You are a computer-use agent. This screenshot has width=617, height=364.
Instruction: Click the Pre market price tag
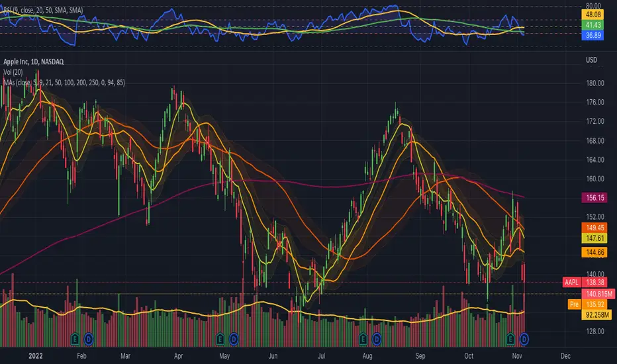[574, 304]
